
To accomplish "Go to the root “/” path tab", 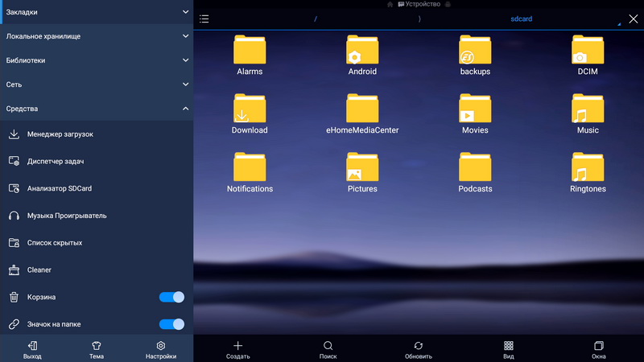I will click(x=316, y=19).
